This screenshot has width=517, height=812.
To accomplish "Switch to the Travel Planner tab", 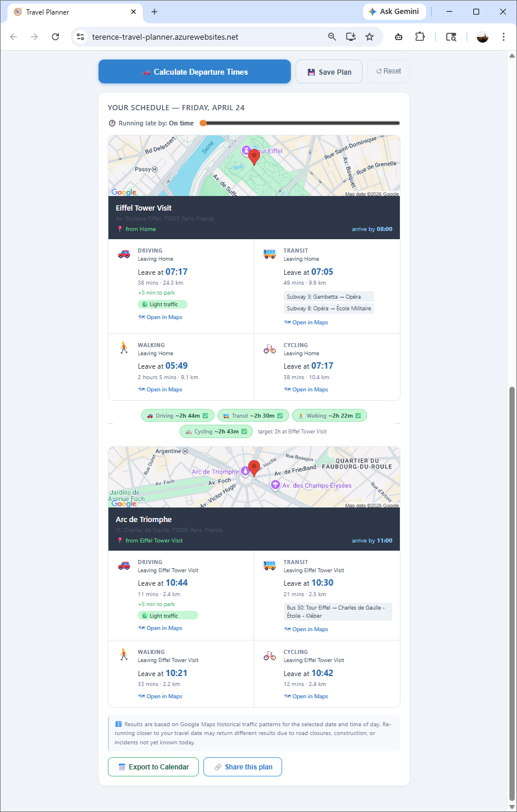I will [70, 12].
